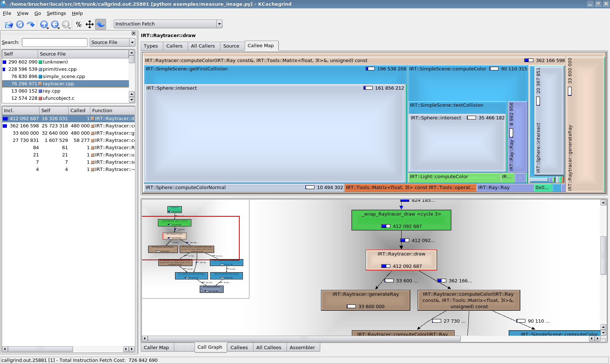The height and width of the screenshot is (364, 610).
Task: Sort function list by Called column header
Action: (x=78, y=111)
